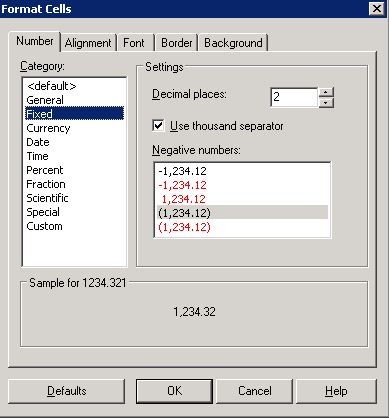Screen dimensions: 389x418
Task: Increase decimal places with up arrow
Action: (x=326, y=92)
